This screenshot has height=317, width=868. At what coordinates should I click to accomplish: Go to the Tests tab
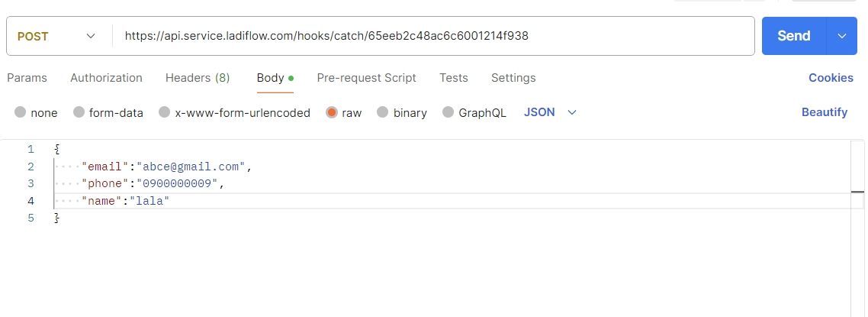454,78
